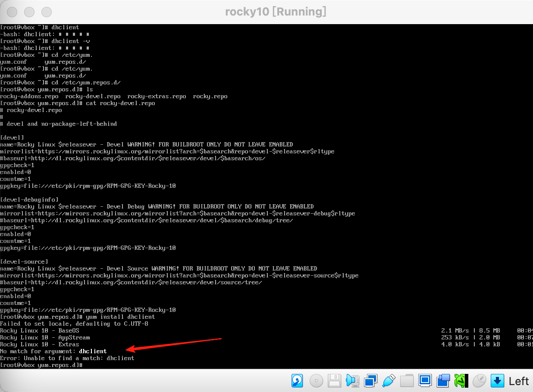Click the 'Failed to set locale' message
Image resolution: width=533 pixels, height=392 pixels.
74,324
